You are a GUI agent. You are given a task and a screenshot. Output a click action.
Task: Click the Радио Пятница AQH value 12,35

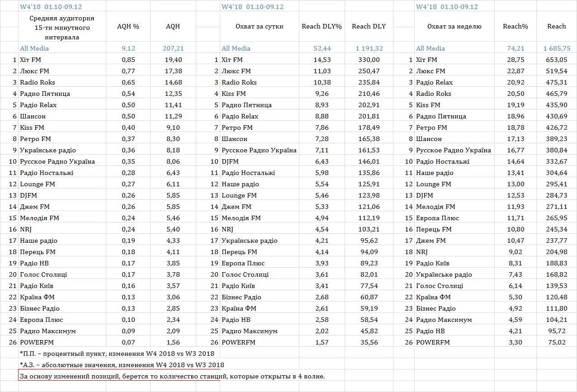173,94
